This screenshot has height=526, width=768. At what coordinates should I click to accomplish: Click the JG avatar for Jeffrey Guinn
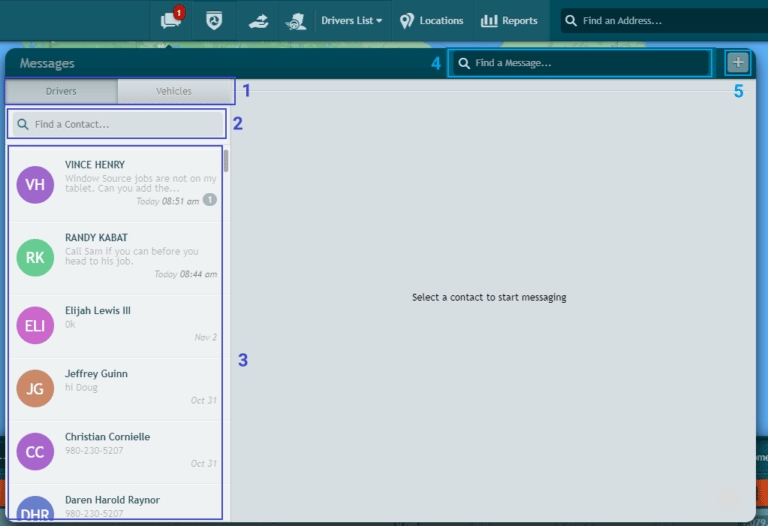35,389
